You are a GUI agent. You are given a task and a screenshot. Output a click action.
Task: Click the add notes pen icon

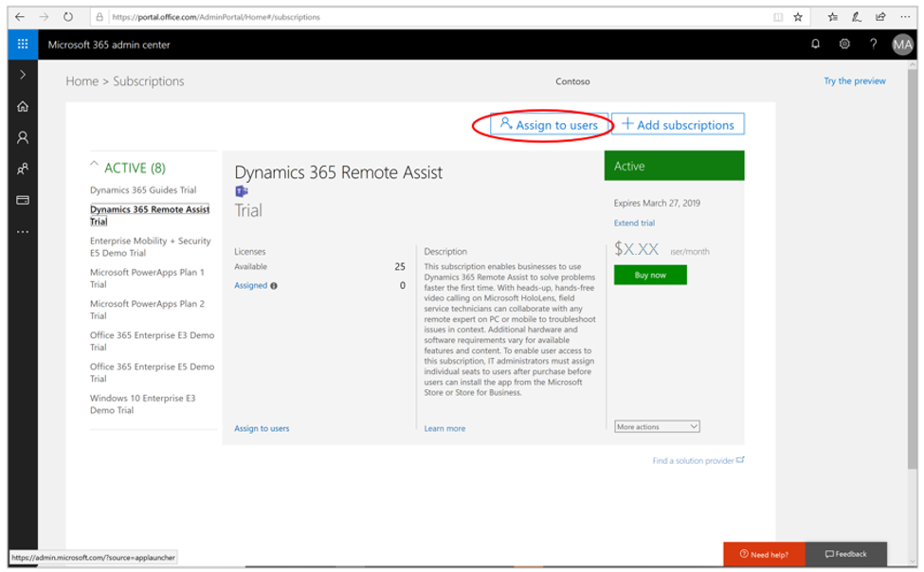[857, 17]
